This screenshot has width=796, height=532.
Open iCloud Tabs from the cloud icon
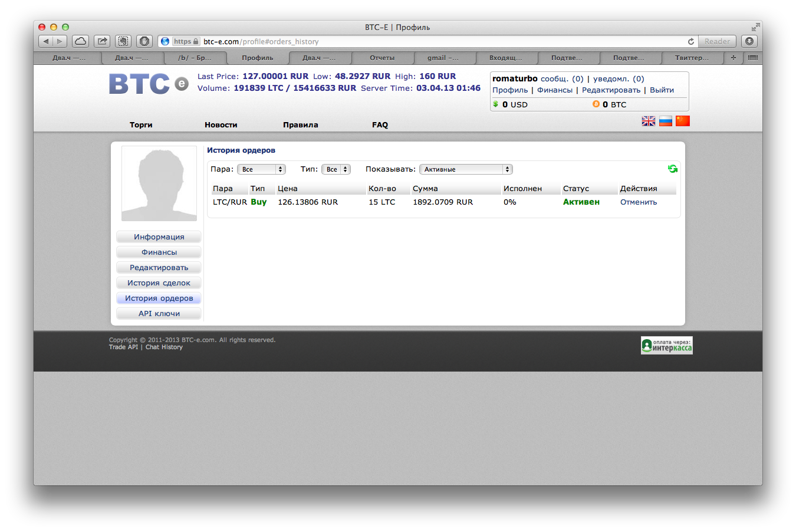coord(80,41)
